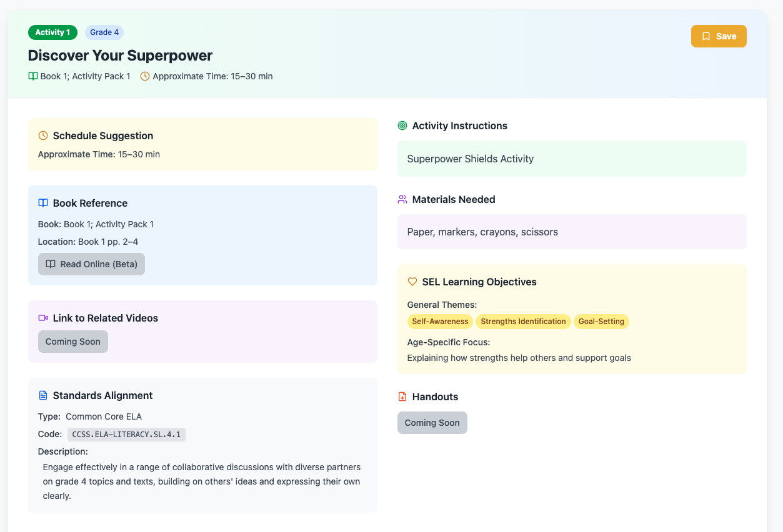The height and width of the screenshot is (532, 783).
Task: Click the orange clock icon in header
Action: point(145,76)
